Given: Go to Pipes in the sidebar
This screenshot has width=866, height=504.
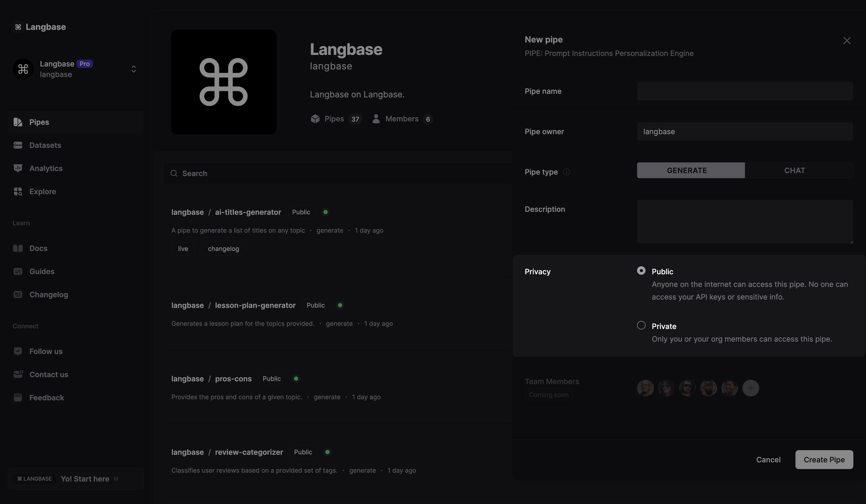Looking at the screenshot, I should (x=39, y=122).
